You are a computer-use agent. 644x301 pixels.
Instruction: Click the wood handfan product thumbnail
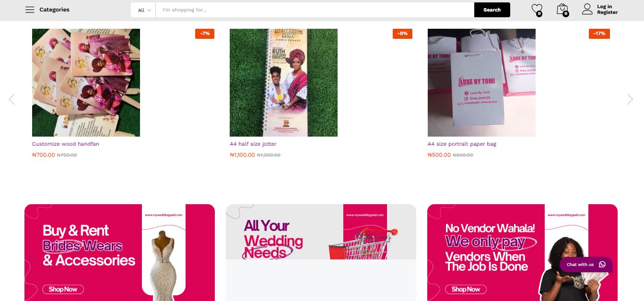(86, 82)
